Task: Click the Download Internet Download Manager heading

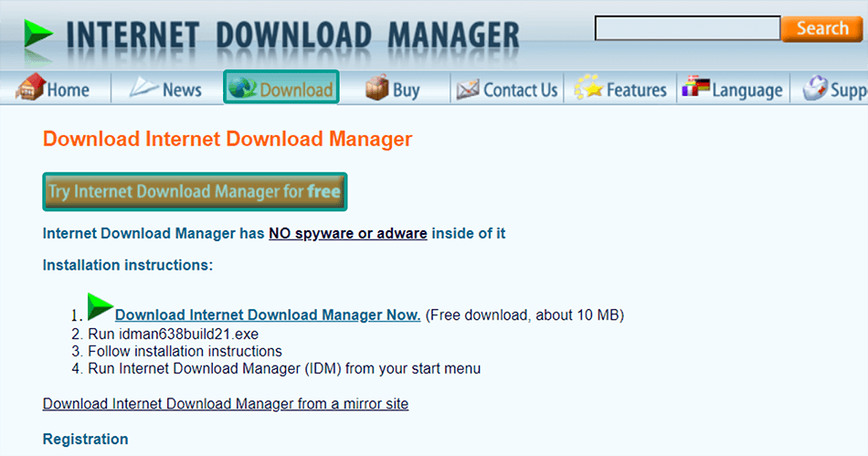Action: coord(228,139)
